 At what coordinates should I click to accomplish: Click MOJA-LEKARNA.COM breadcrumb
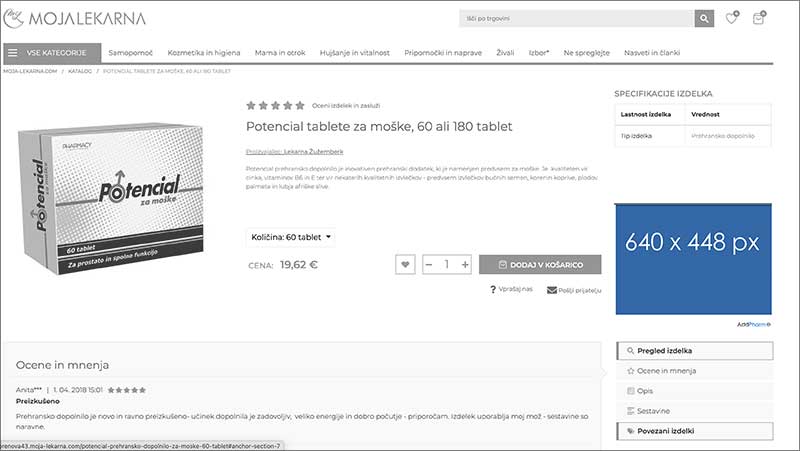(30, 71)
